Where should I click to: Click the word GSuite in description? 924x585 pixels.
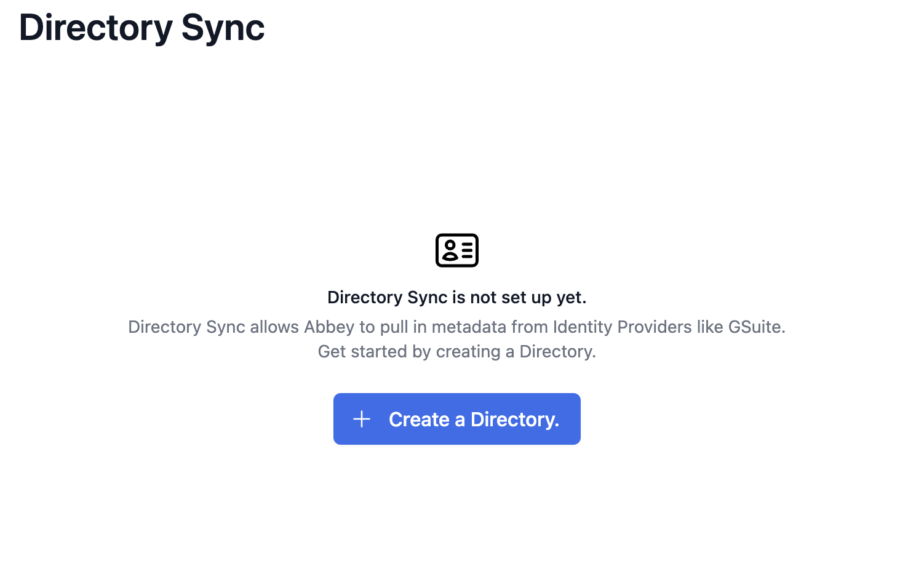[x=757, y=327]
